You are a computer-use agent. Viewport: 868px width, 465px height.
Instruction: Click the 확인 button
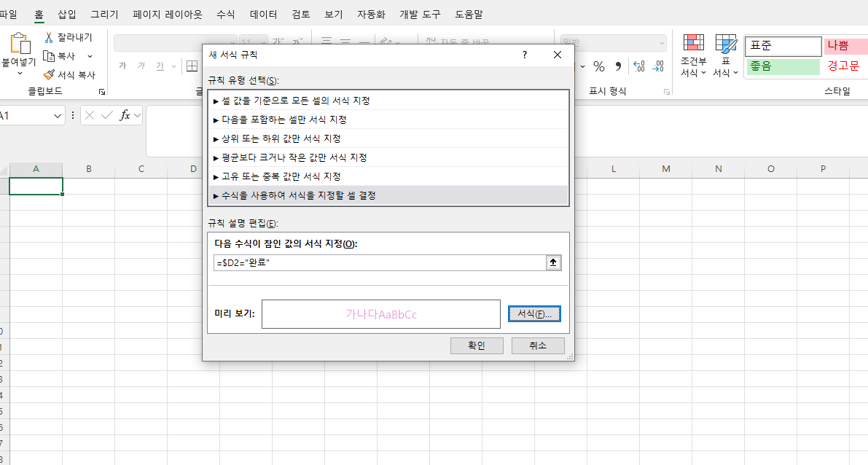477,346
